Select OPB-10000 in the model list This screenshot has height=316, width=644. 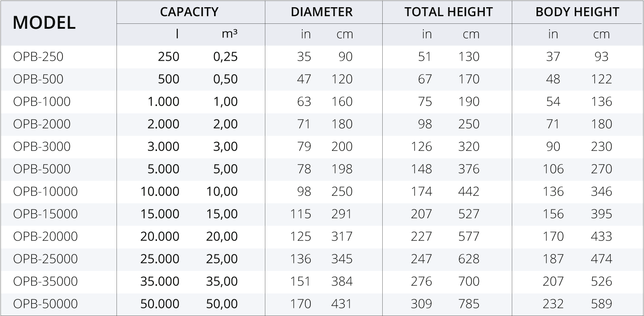pos(45,191)
